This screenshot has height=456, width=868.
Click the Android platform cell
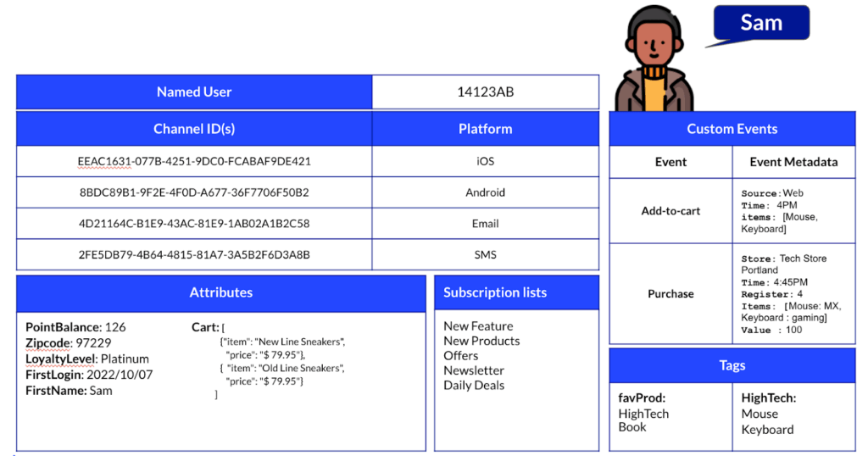point(485,192)
